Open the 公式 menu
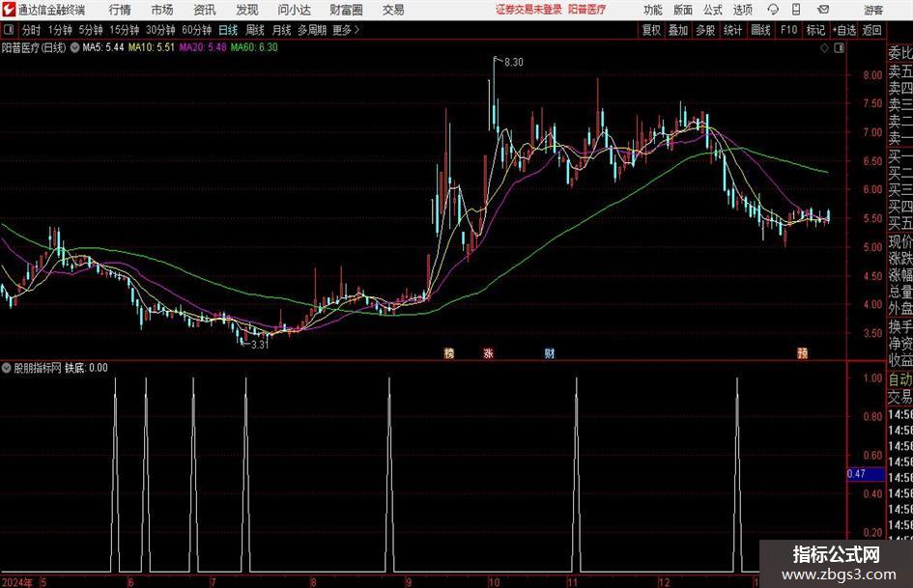The width and height of the screenshot is (913, 588). tap(712, 10)
